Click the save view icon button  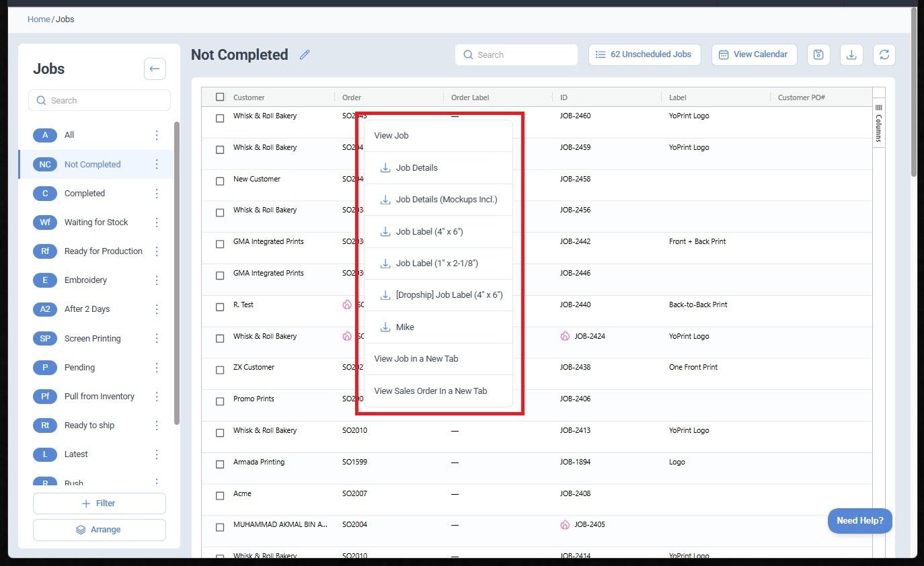818,55
